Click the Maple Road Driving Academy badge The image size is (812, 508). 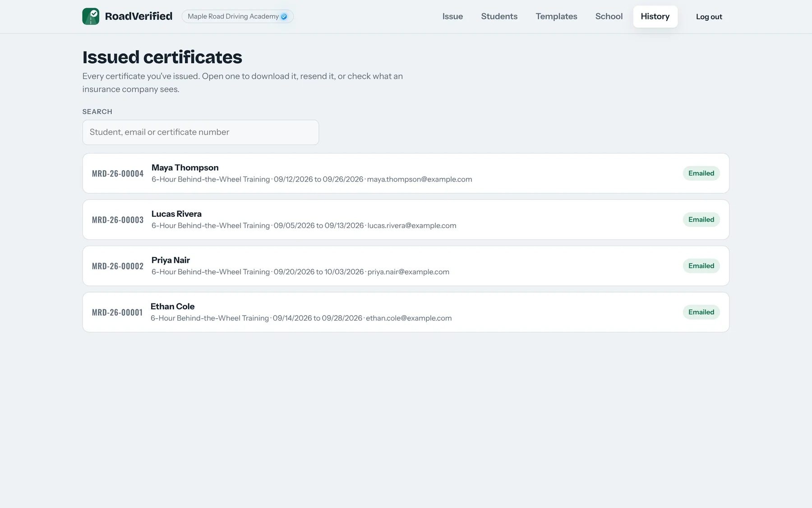pos(237,16)
